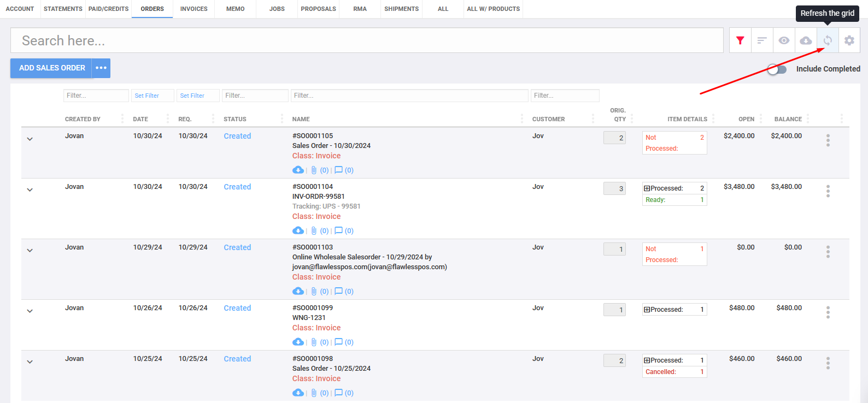Open the sort lines icon

[762, 40]
